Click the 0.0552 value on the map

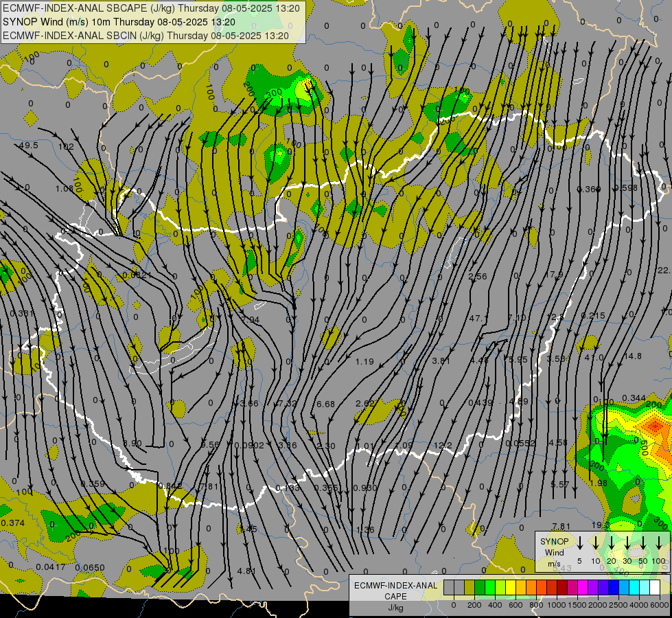tap(521, 444)
